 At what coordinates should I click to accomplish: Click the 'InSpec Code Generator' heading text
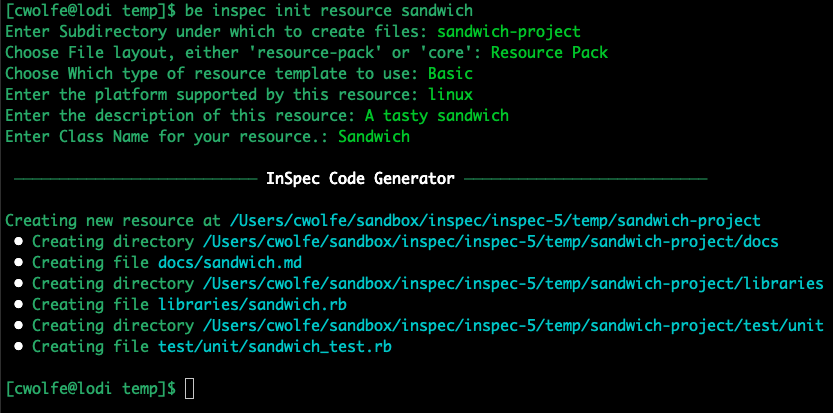pos(360,179)
